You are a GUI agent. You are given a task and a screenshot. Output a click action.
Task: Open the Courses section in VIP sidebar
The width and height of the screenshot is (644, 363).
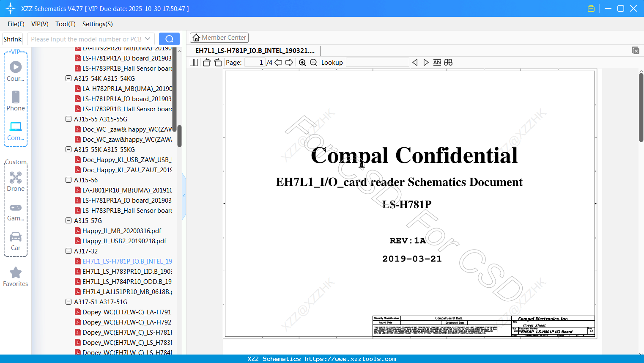click(x=16, y=71)
